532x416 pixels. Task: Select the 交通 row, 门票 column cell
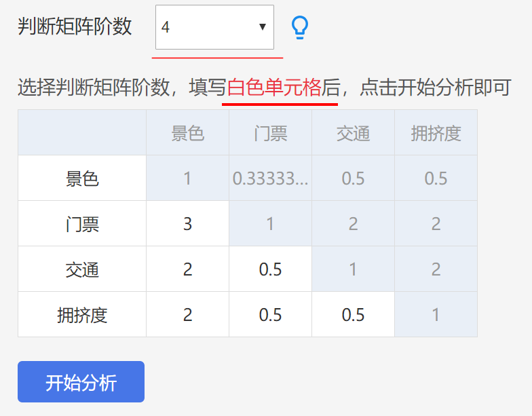point(270,269)
